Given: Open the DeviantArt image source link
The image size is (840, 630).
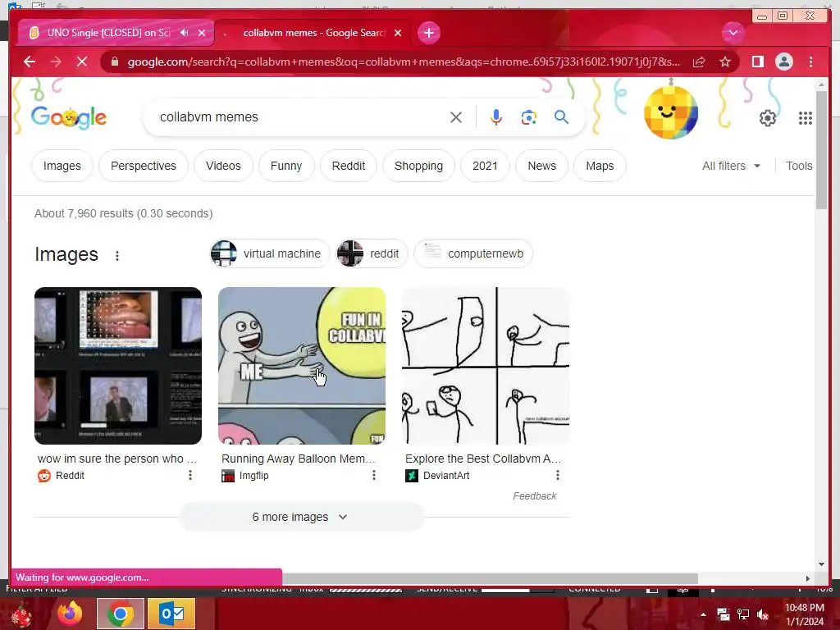Looking at the screenshot, I should 437,476.
